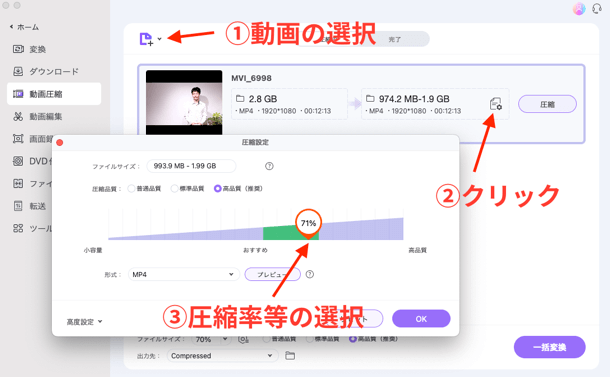Click the 圧縮 button for MVI_6998

(x=547, y=104)
